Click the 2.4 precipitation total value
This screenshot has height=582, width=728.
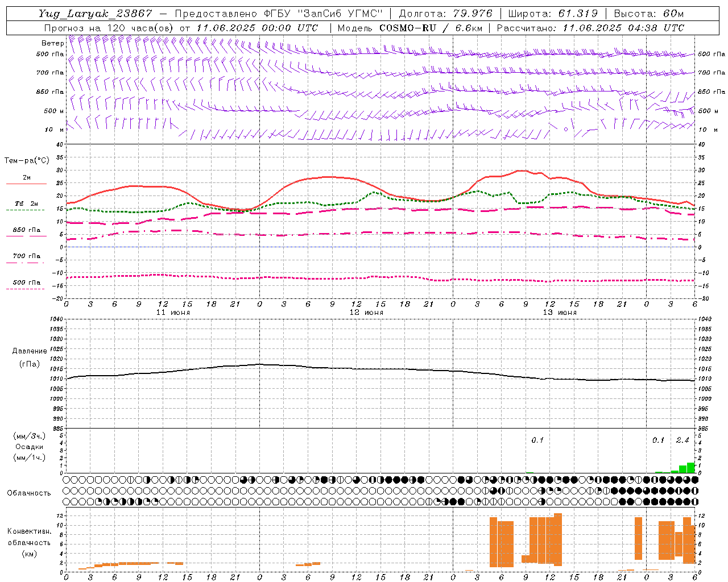[682, 440]
